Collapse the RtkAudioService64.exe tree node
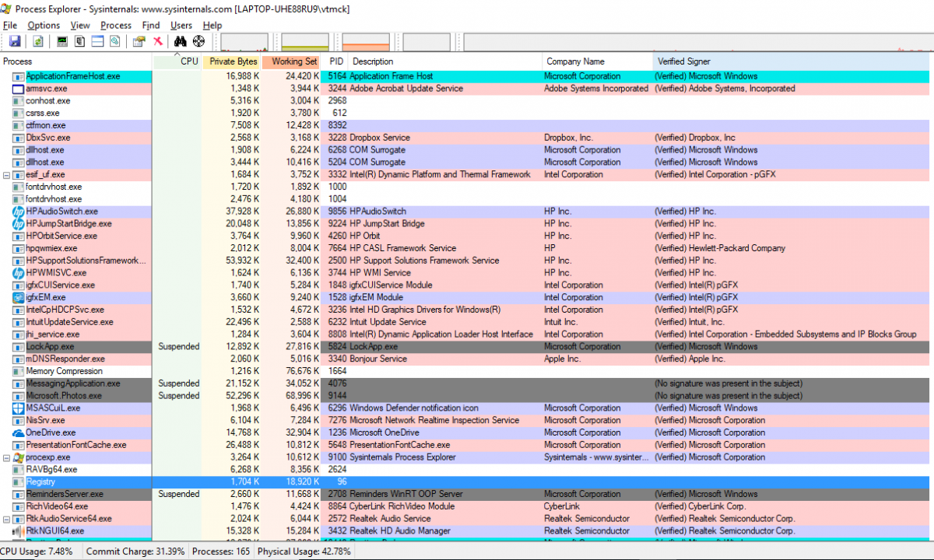934x560 pixels. click(x=6, y=519)
